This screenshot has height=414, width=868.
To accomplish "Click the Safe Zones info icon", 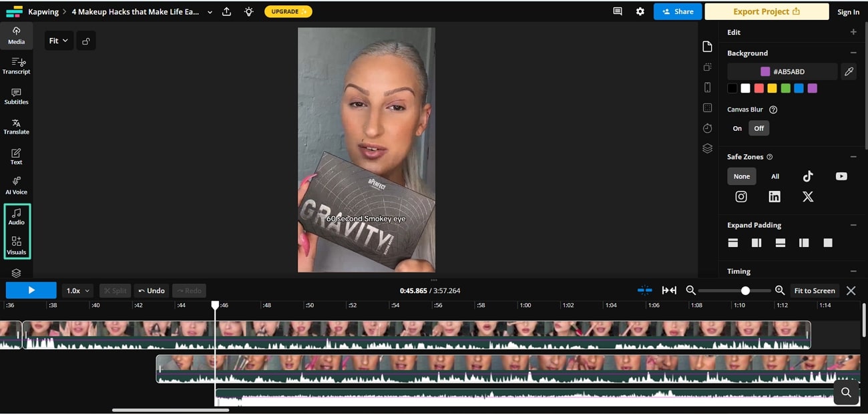I will click(x=770, y=157).
